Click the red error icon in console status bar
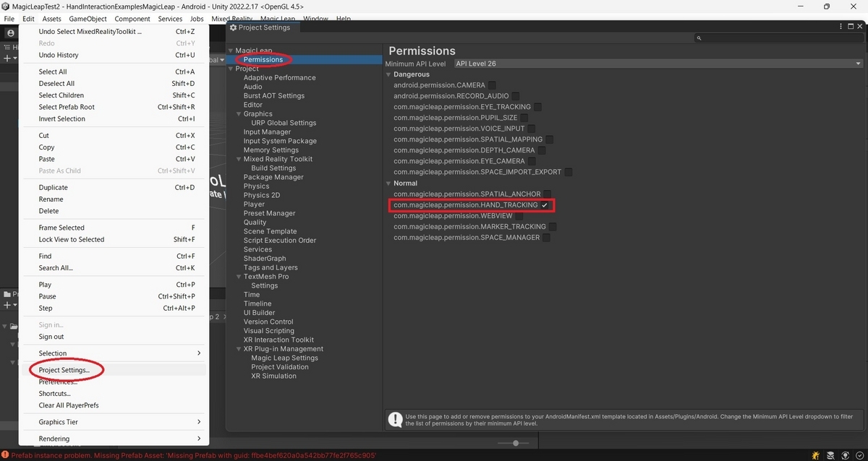The width and height of the screenshot is (868, 461). pyautogui.click(x=4, y=455)
